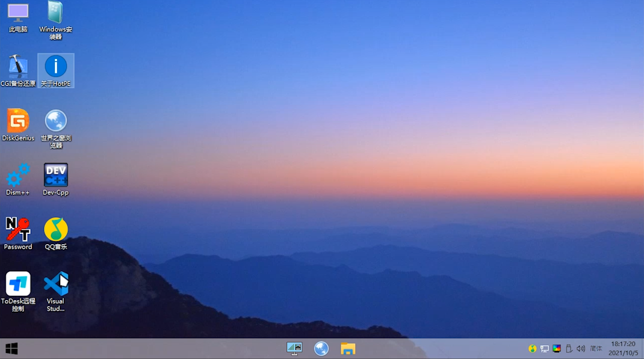Open File Explorer from the taskbar
The height and width of the screenshot is (359, 644).
[348, 349]
